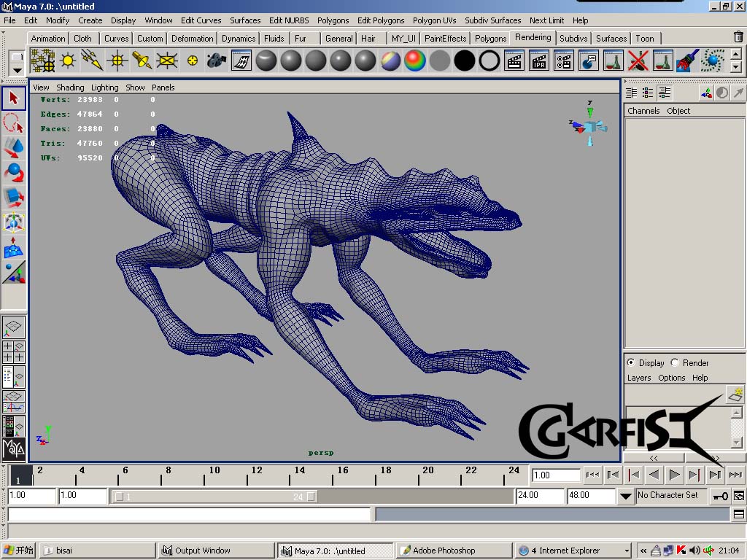Click the 48.00 animation end time field
The width and height of the screenshot is (747, 560).
click(591, 496)
